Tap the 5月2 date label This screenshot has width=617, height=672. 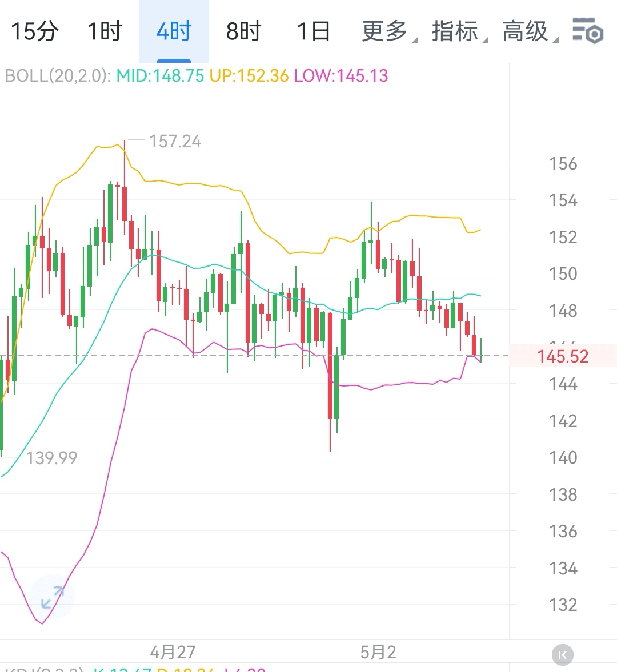[378, 652]
